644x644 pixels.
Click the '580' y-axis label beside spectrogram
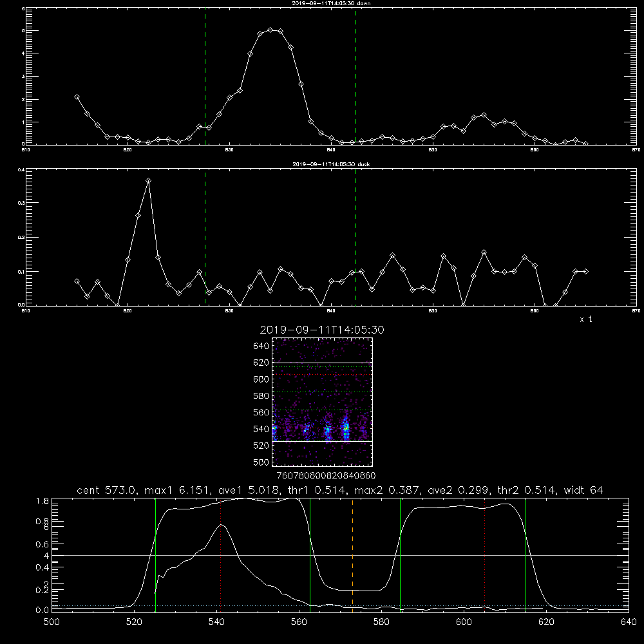pyautogui.click(x=261, y=396)
